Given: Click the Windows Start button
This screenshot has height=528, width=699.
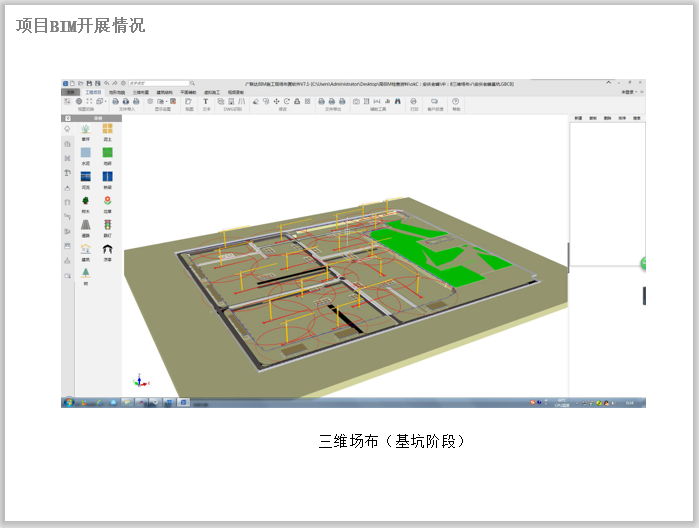Looking at the screenshot, I should (69, 402).
